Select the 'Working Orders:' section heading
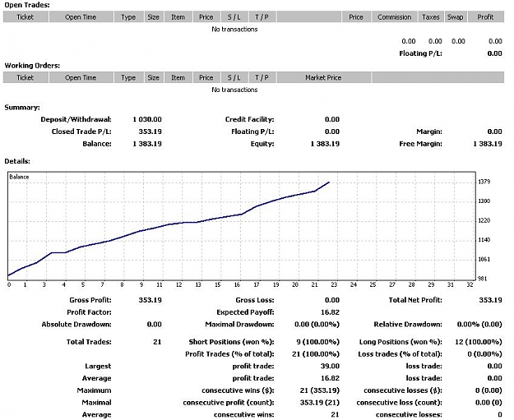The height and width of the screenshot is (420, 514). (x=32, y=66)
